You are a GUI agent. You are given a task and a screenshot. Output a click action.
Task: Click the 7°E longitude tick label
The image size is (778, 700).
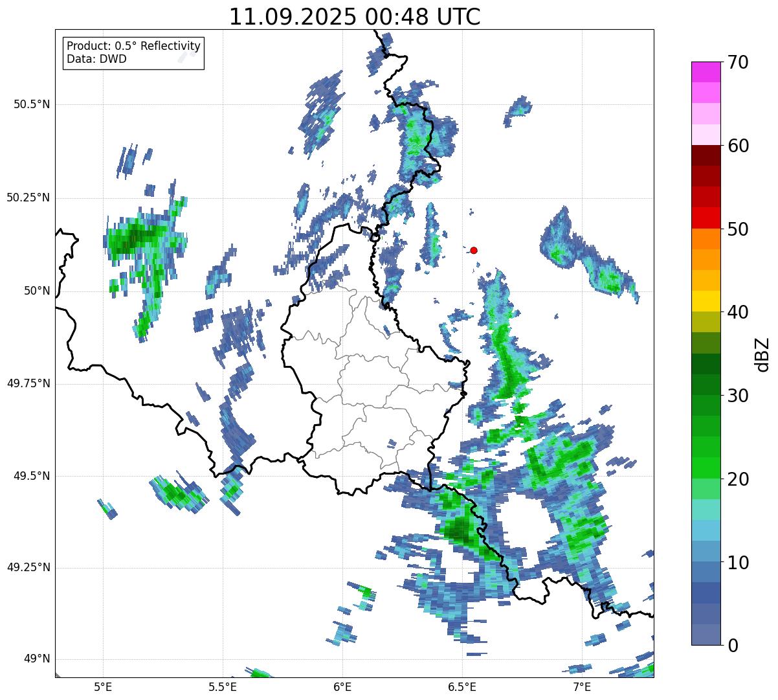click(582, 686)
